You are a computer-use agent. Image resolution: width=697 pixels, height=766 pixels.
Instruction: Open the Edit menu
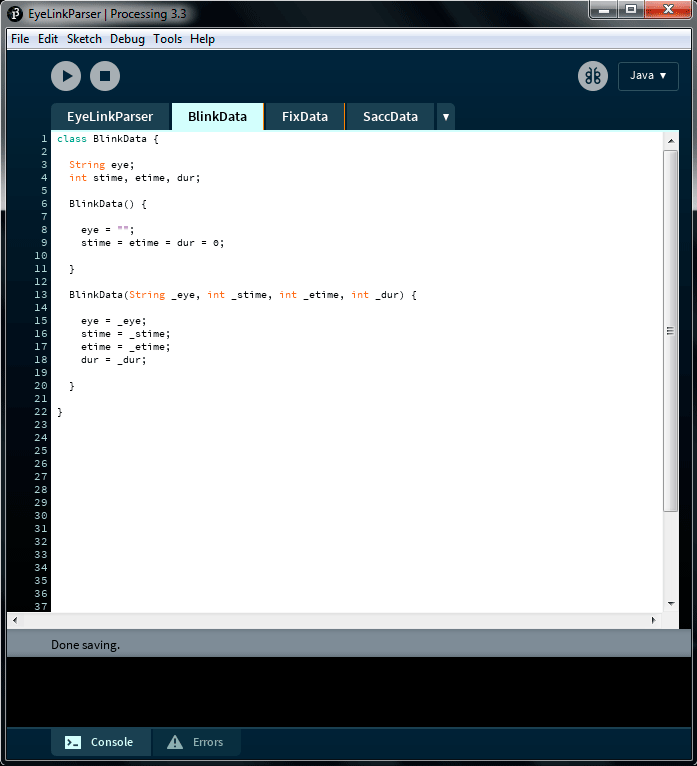click(48, 39)
